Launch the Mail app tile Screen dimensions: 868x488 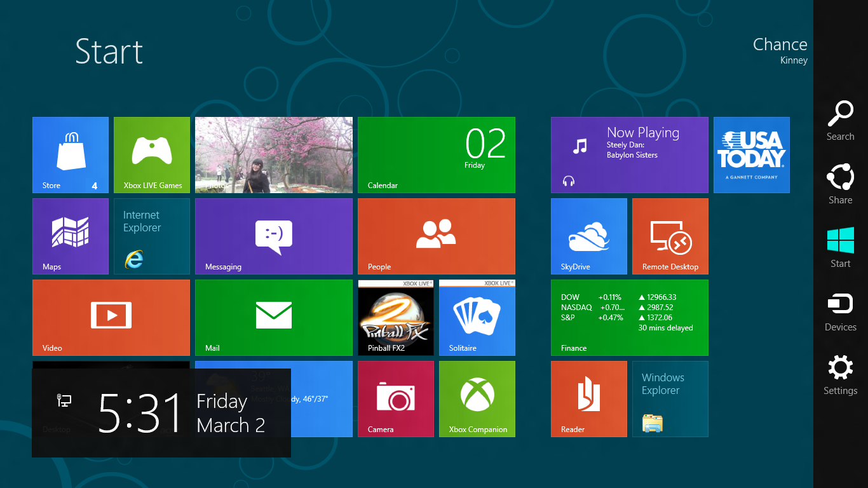(x=273, y=318)
